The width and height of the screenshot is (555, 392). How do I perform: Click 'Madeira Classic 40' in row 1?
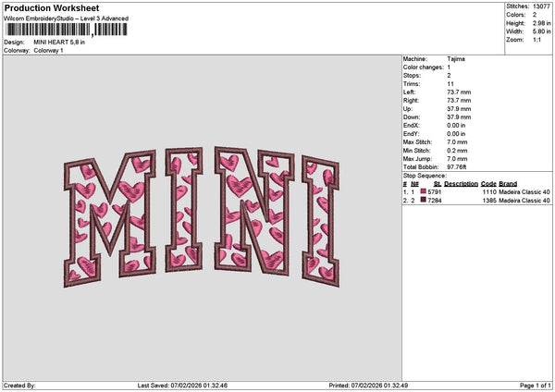(x=524, y=192)
